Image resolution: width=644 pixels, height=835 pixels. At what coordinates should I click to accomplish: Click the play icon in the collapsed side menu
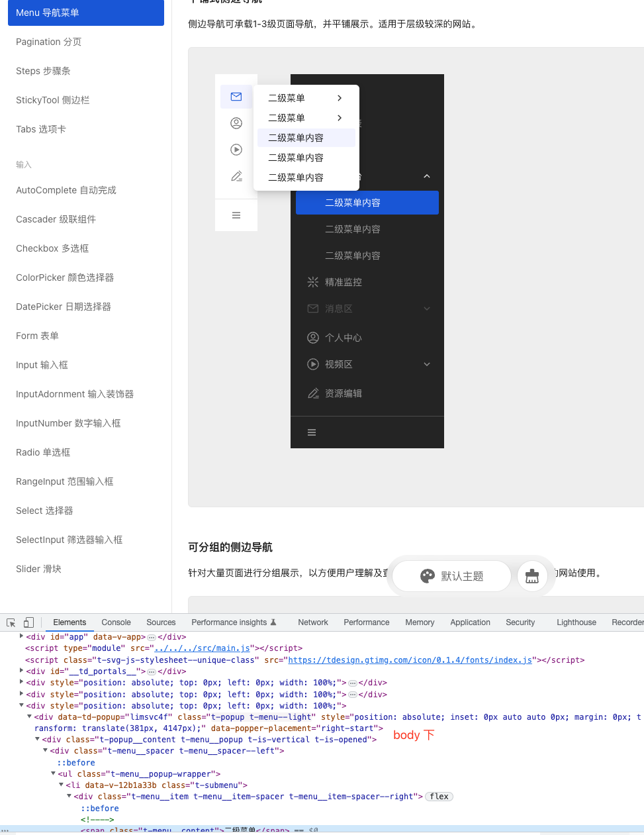(236, 149)
